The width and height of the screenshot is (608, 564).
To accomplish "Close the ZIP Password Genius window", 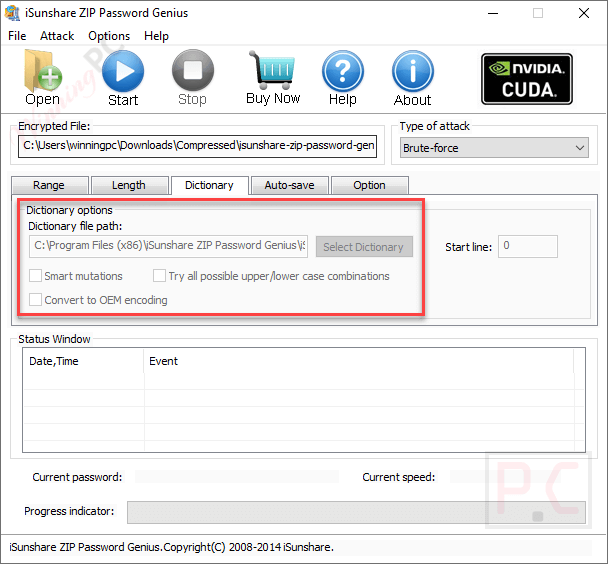I will [x=584, y=13].
